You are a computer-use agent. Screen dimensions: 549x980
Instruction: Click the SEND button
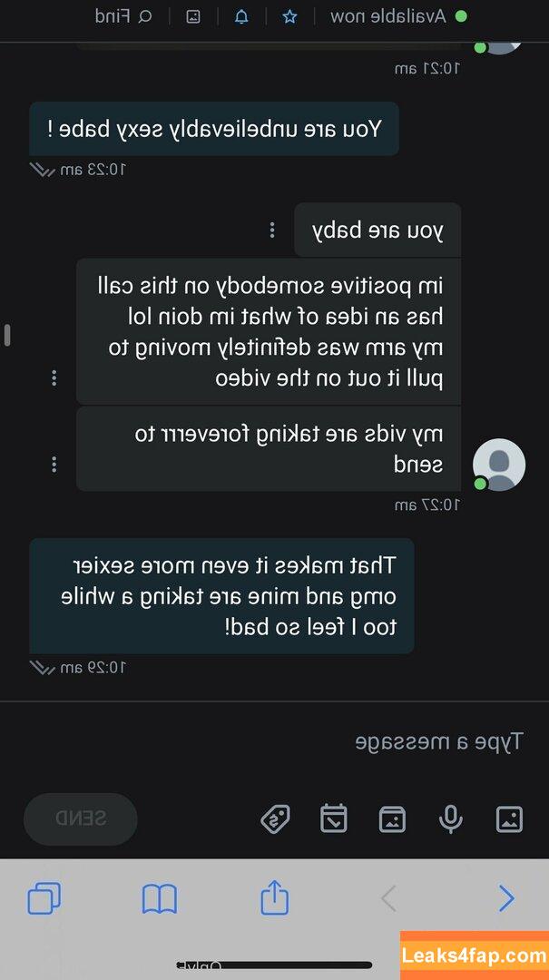[x=81, y=818]
